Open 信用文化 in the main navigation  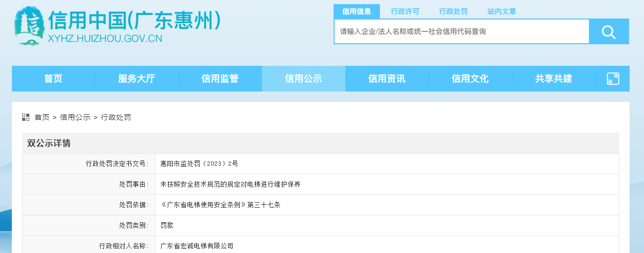[x=471, y=79]
